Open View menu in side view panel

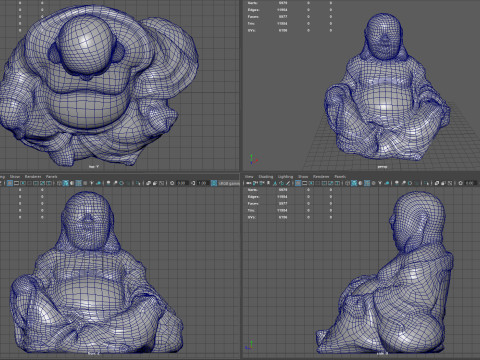(x=249, y=177)
